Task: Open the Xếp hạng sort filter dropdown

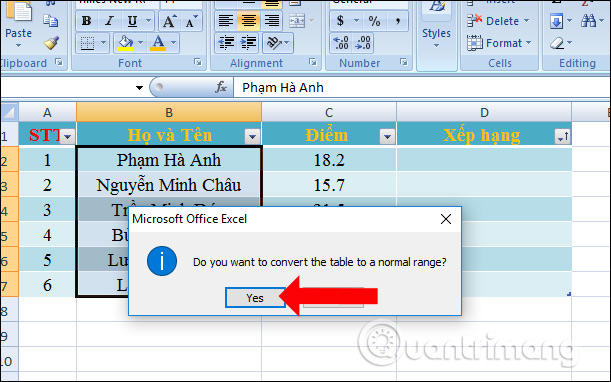Action: click(562, 136)
